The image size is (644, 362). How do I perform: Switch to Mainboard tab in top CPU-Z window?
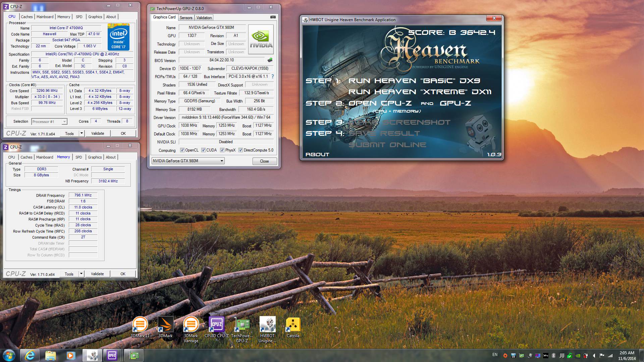tap(45, 17)
